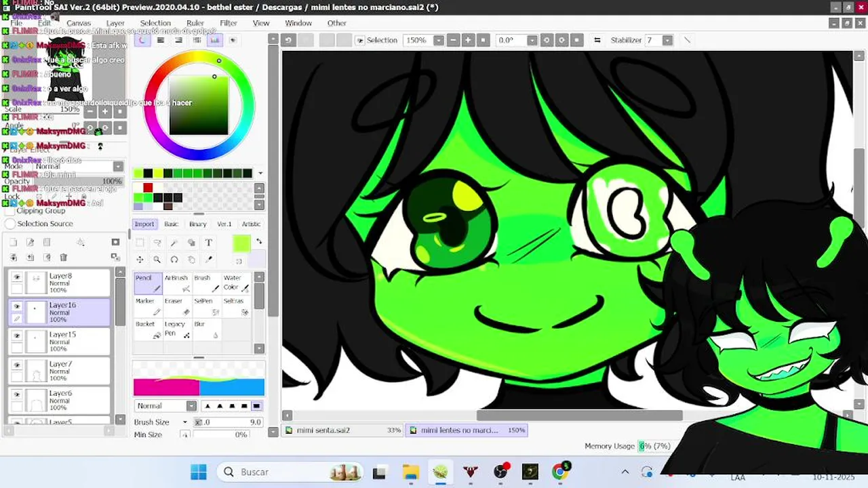Choose the AirBrush tool

pos(177,283)
